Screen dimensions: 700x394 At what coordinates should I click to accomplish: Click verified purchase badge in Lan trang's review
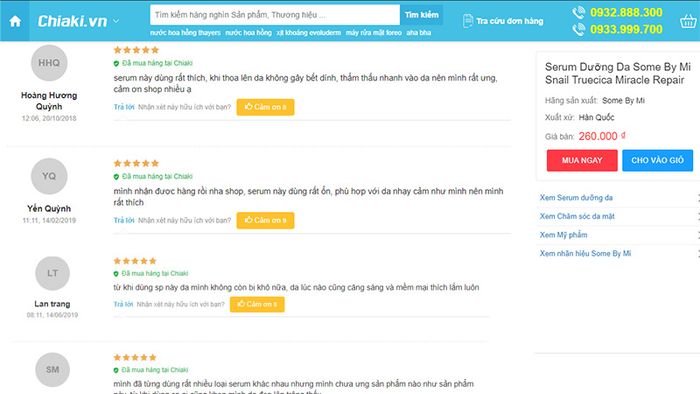click(x=151, y=274)
